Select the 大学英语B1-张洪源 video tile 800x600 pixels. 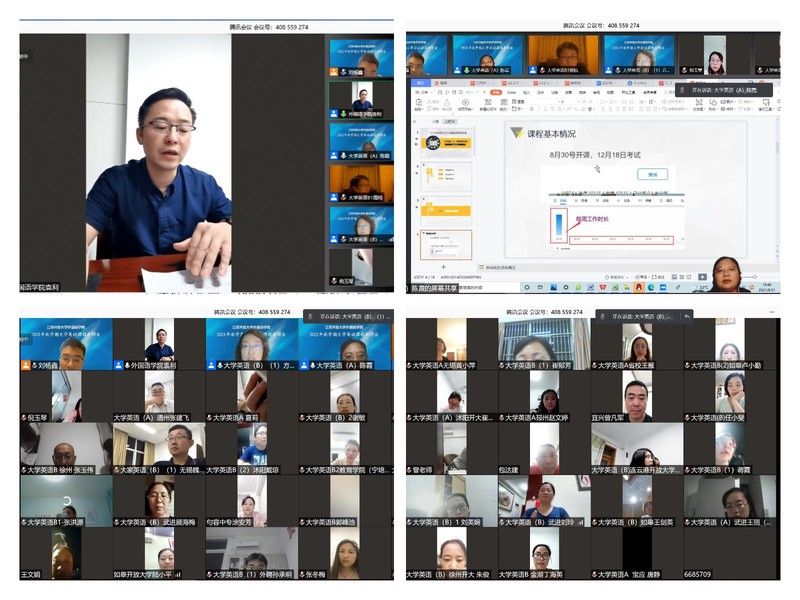[x=66, y=501]
